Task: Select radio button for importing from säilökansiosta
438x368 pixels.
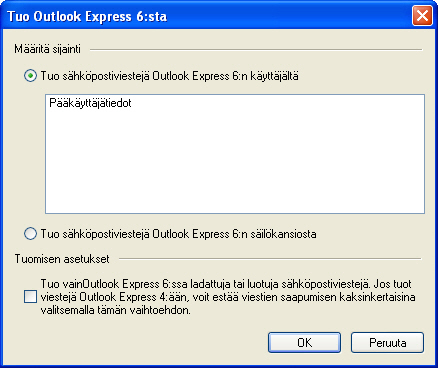Action: click(x=30, y=234)
